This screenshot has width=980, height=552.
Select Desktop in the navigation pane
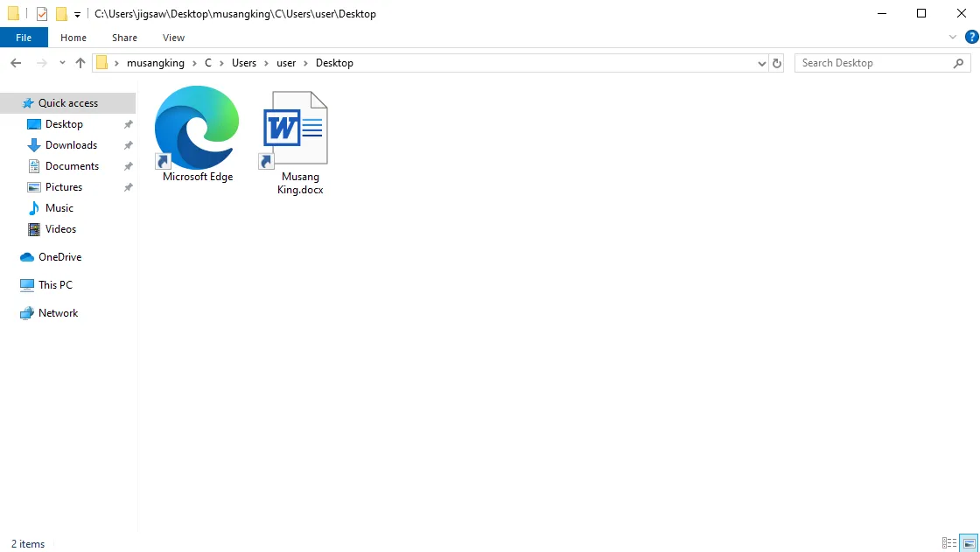click(x=64, y=124)
